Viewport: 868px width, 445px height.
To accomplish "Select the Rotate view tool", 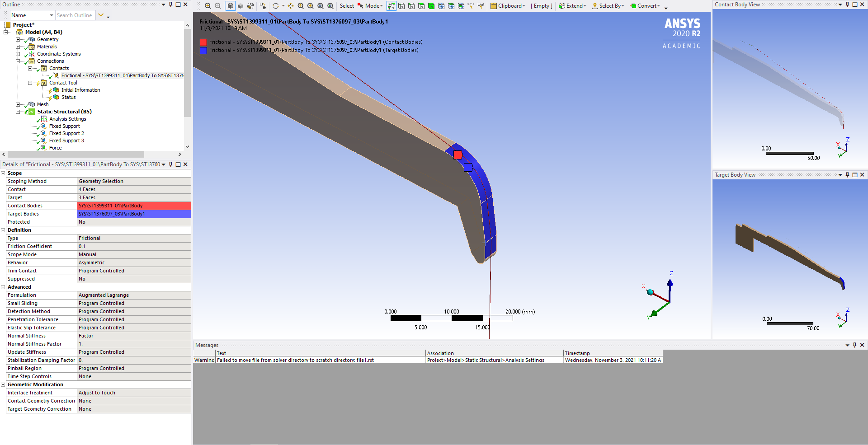I will pyautogui.click(x=275, y=6).
